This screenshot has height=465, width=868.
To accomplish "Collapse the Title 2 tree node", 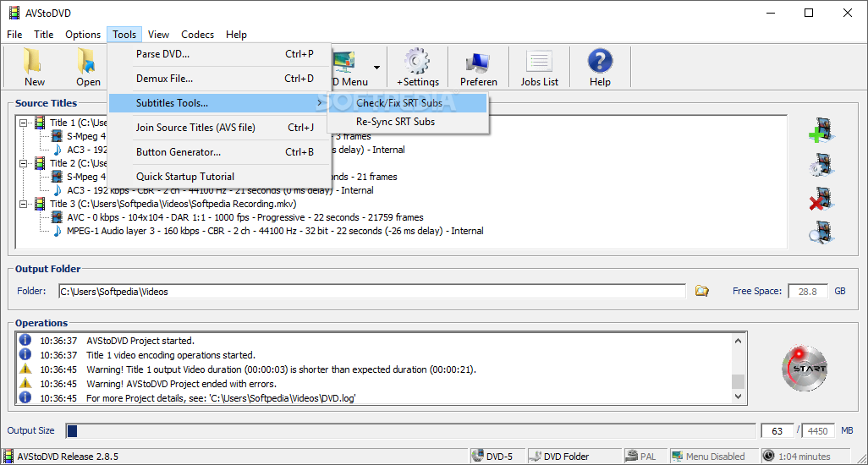I will tap(23, 163).
